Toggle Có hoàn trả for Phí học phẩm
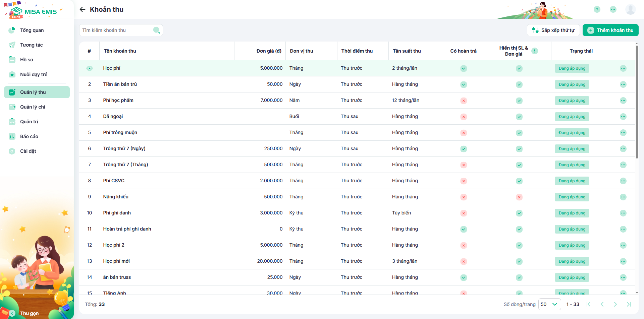Screen dimensions: 644x319 tap(463, 101)
